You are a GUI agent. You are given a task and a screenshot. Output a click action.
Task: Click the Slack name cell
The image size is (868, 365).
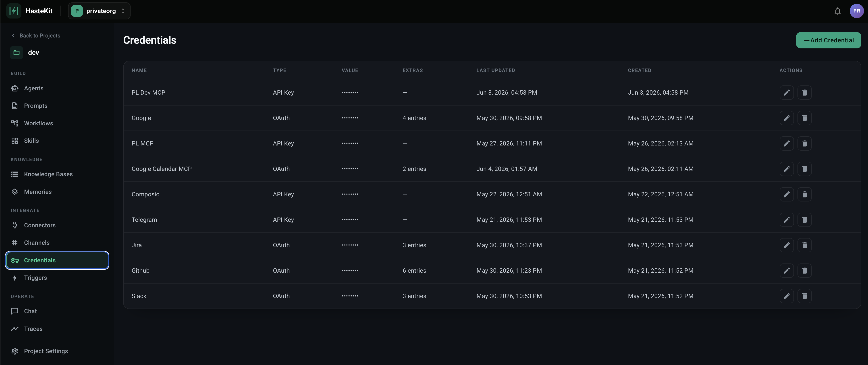click(139, 296)
